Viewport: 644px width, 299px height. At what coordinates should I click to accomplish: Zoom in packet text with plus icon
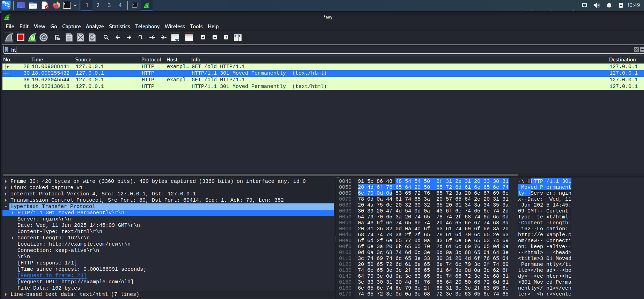tap(203, 37)
